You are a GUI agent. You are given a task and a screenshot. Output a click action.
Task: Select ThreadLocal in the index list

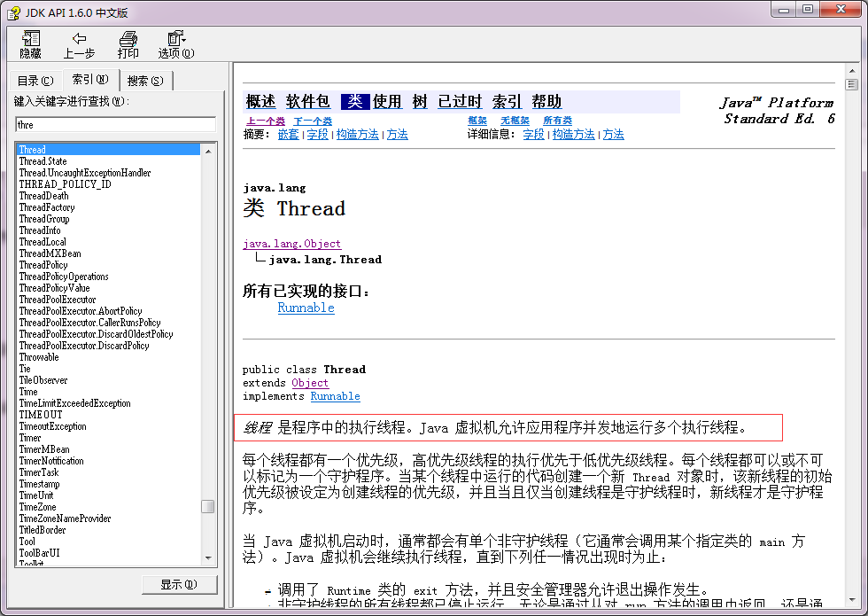click(43, 242)
